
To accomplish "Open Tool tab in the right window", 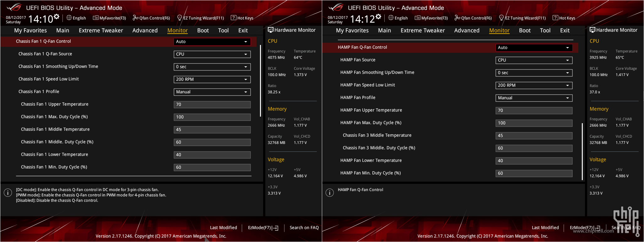I will pos(545,30).
